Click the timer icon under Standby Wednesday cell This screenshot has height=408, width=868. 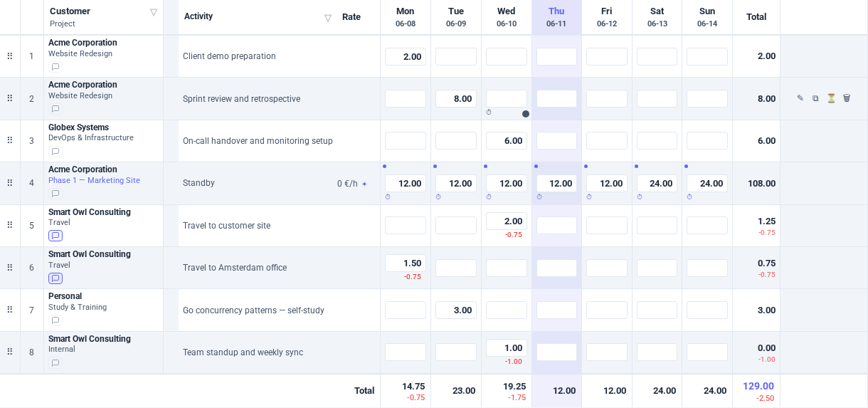489,197
